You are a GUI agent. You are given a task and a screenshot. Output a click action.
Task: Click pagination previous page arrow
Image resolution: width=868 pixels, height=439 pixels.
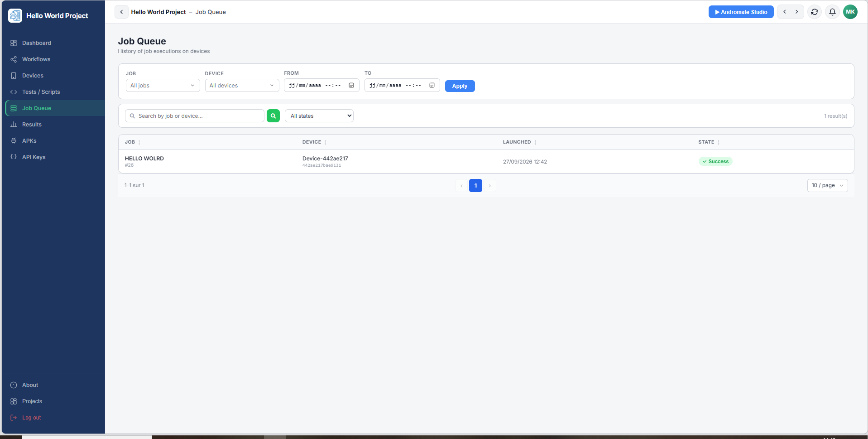click(x=461, y=186)
